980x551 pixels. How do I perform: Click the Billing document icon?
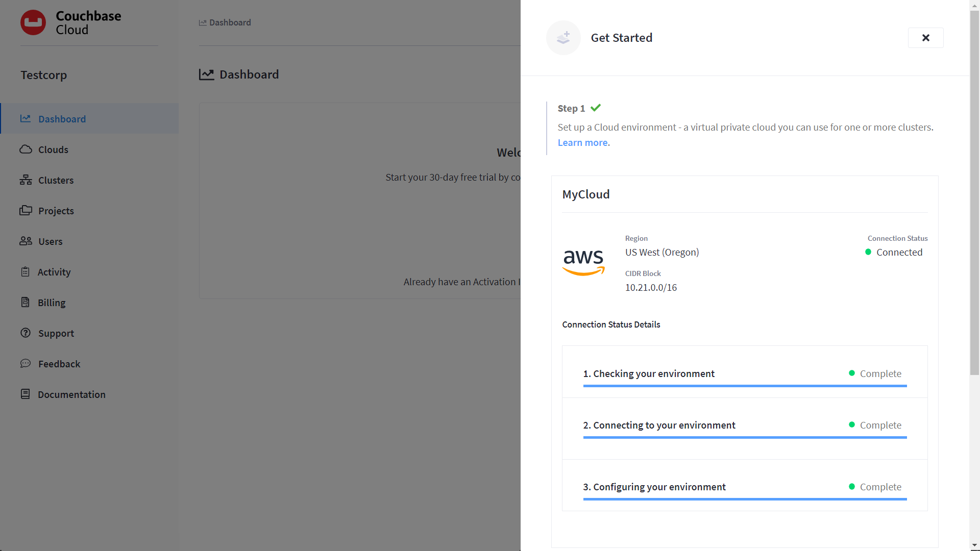pos(26,303)
